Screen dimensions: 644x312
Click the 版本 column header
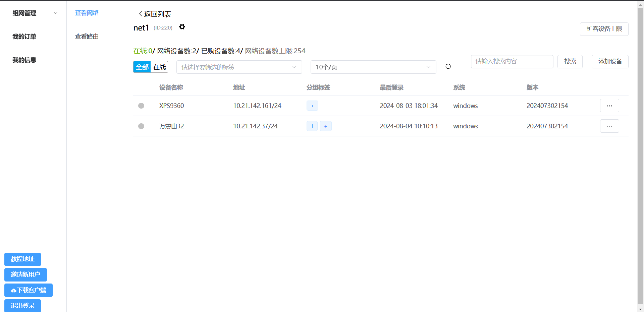[532, 87]
